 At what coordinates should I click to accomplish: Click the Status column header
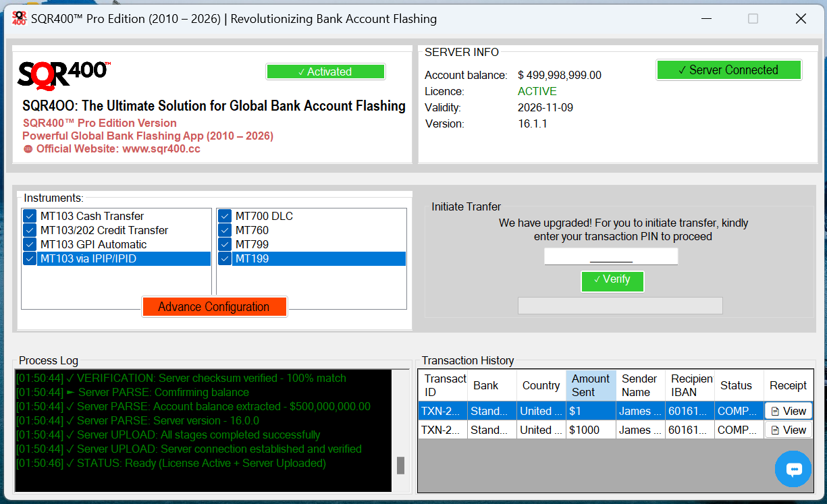[736, 385]
